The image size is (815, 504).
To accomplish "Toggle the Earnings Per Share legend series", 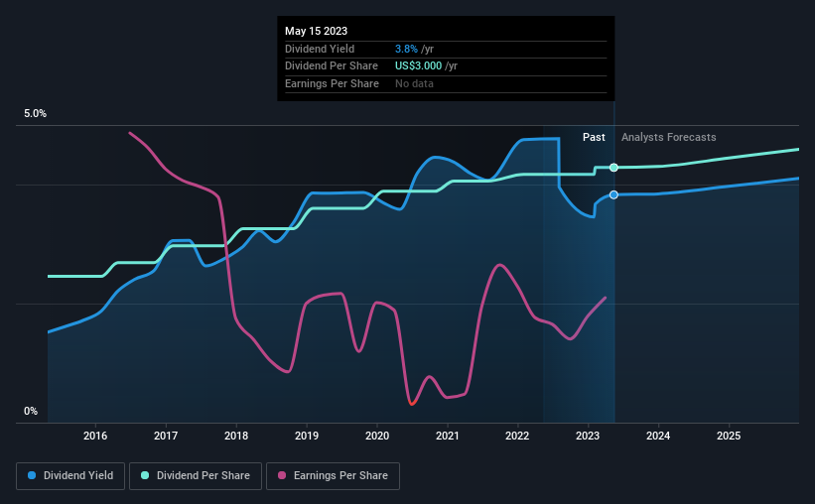I will [333, 476].
